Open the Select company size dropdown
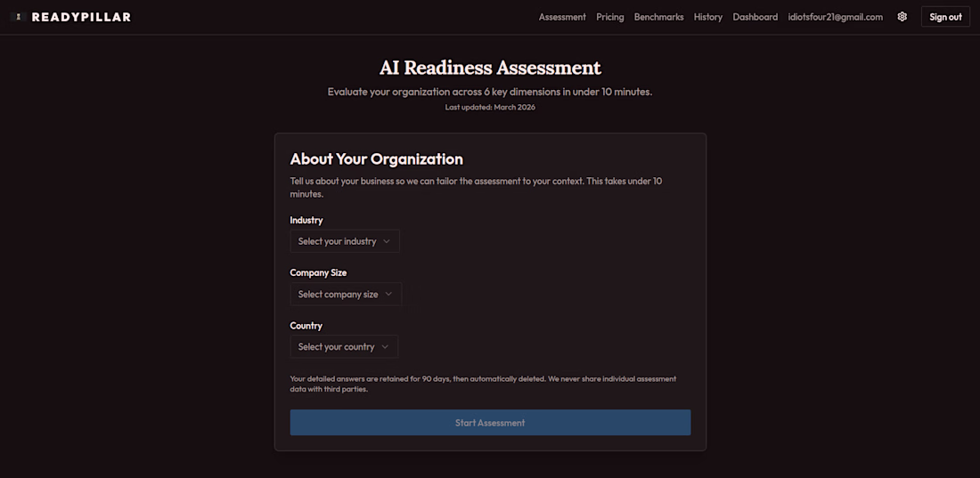The height and width of the screenshot is (478, 980). click(346, 294)
